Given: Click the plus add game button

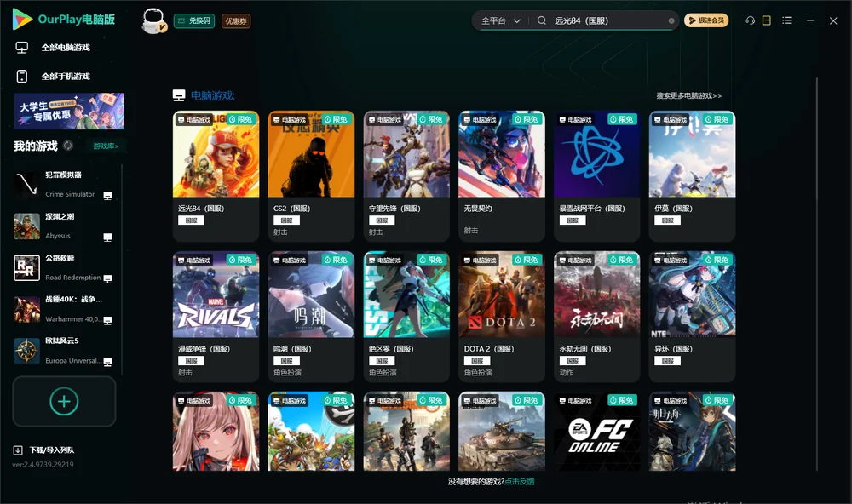Looking at the screenshot, I should [64, 401].
